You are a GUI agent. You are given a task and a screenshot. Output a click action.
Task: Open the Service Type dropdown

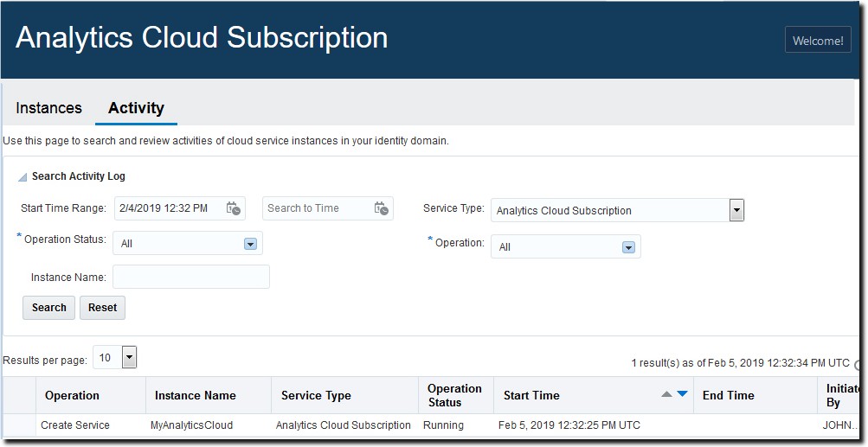pyautogui.click(x=736, y=210)
